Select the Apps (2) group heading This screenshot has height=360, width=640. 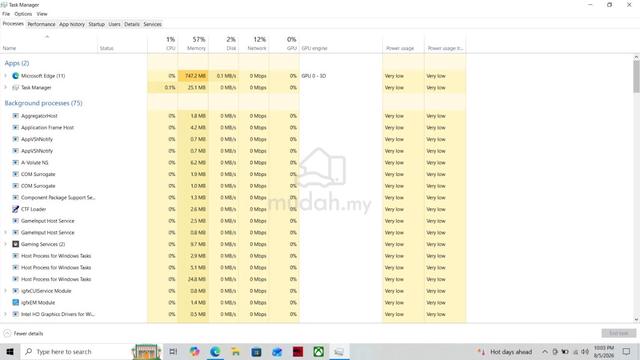pos(17,63)
